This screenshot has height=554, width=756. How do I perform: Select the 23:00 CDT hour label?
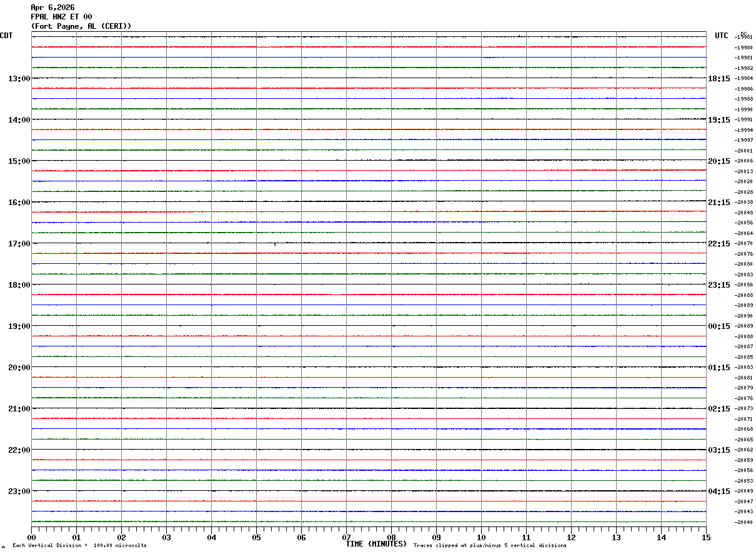(x=19, y=491)
